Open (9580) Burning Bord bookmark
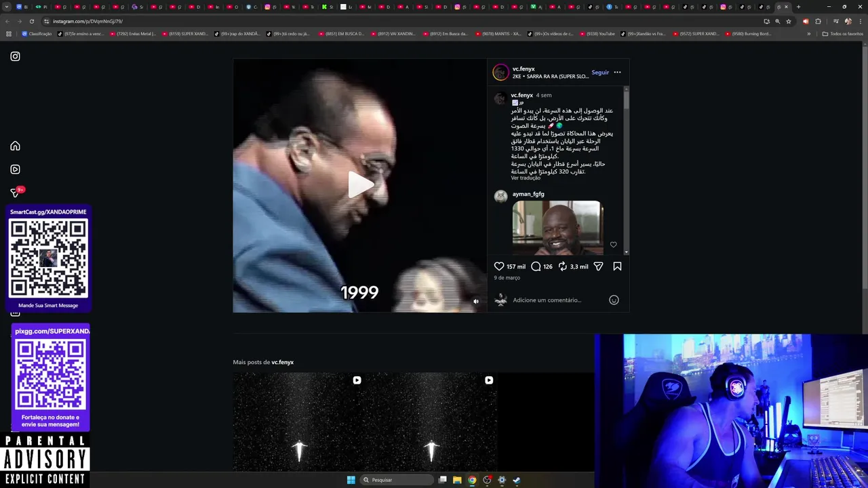 (x=749, y=33)
